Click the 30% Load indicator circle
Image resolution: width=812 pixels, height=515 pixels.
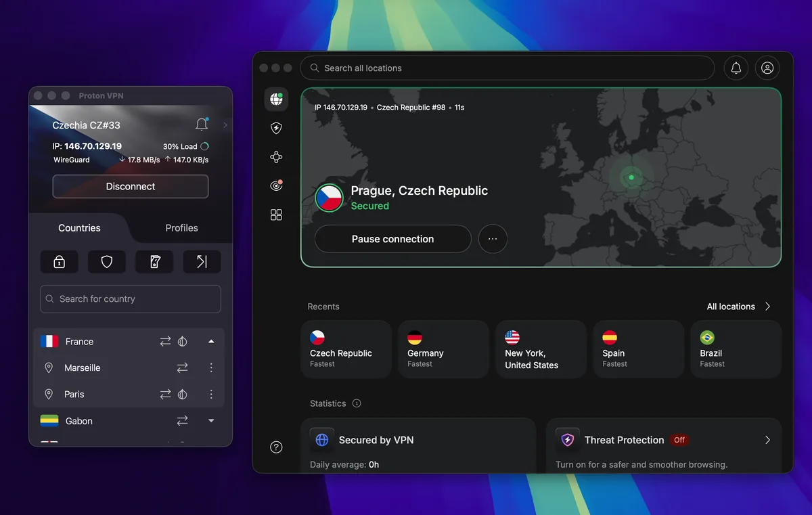204,146
